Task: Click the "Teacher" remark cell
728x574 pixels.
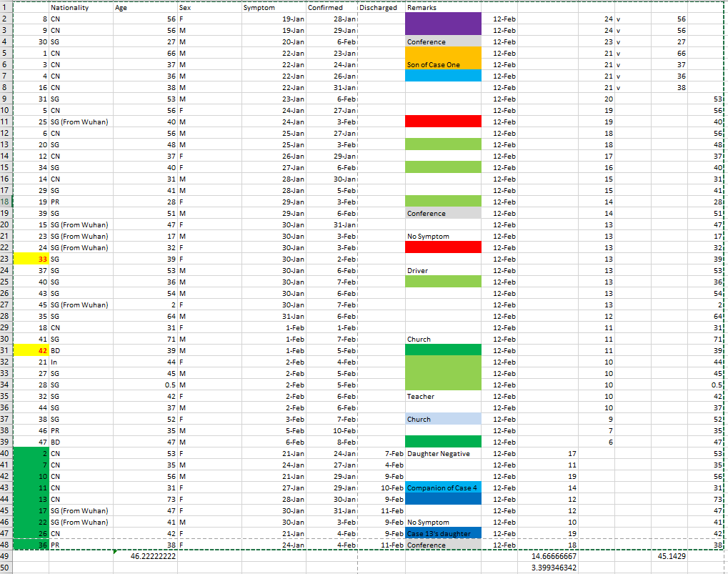Action: point(443,396)
